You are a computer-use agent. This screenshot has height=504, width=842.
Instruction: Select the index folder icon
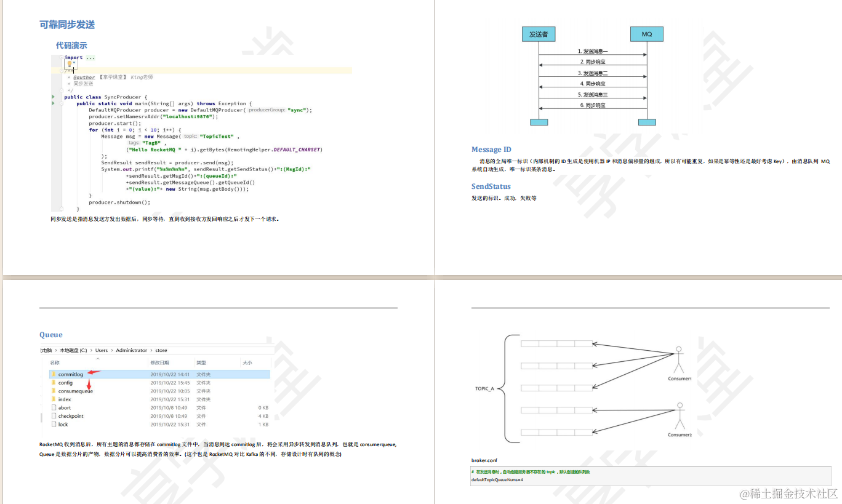[54, 399]
